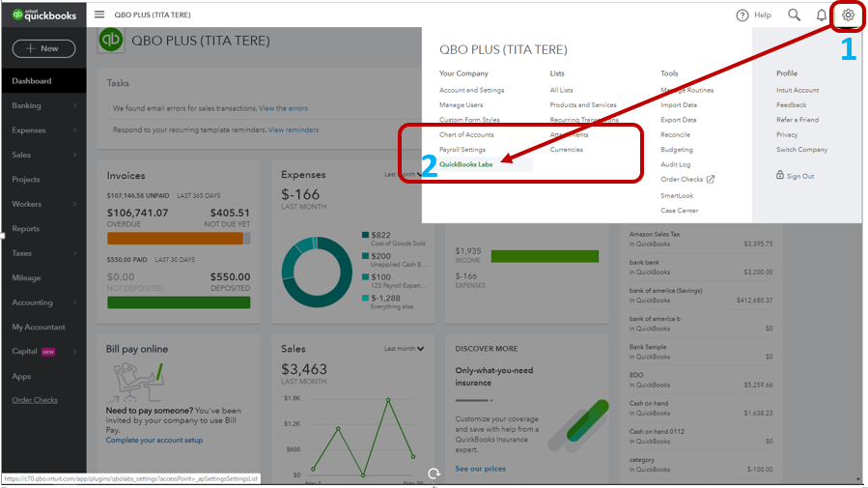
Task: Click Refer a Friend
Action: 798,120
